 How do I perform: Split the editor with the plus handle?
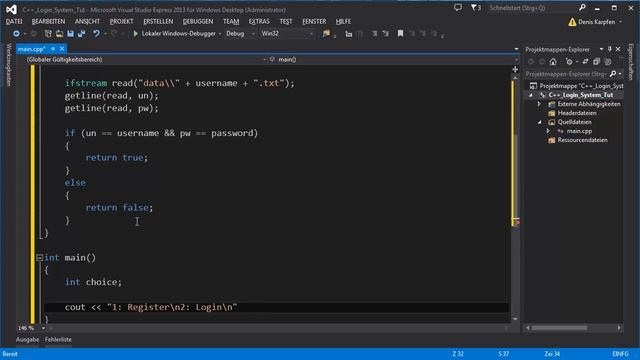[515, 69]
